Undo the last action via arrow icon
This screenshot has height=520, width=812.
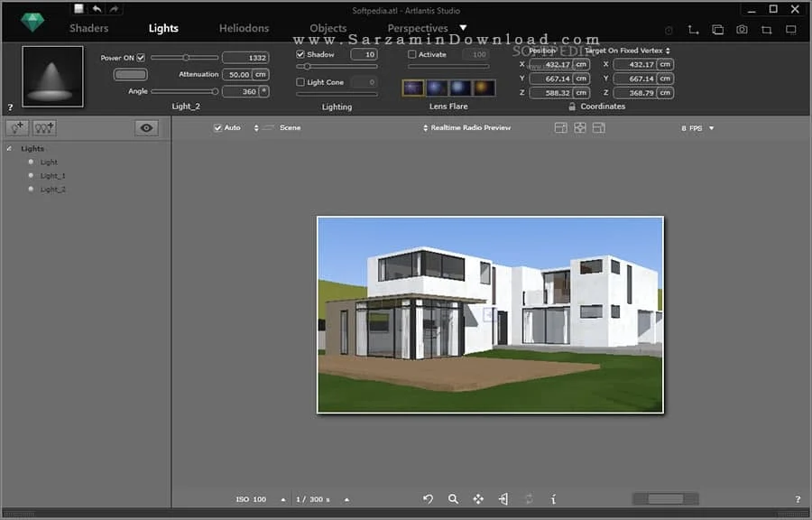pos(97,9)
